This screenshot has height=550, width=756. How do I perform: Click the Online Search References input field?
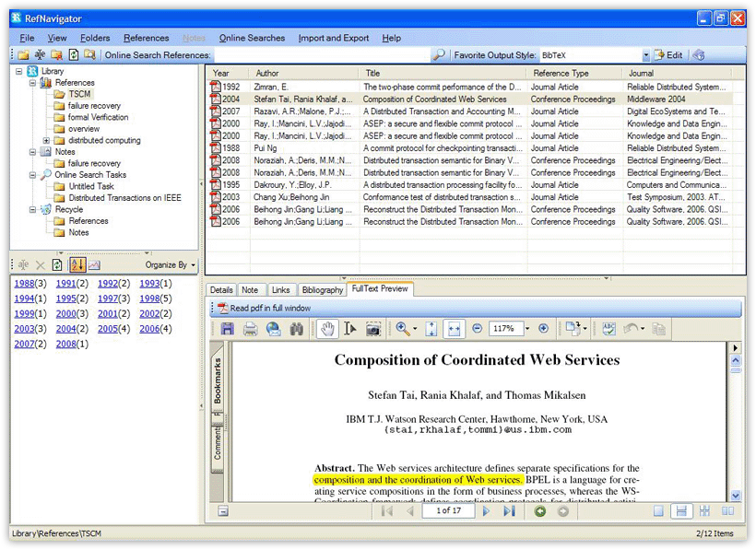(321, 55)
